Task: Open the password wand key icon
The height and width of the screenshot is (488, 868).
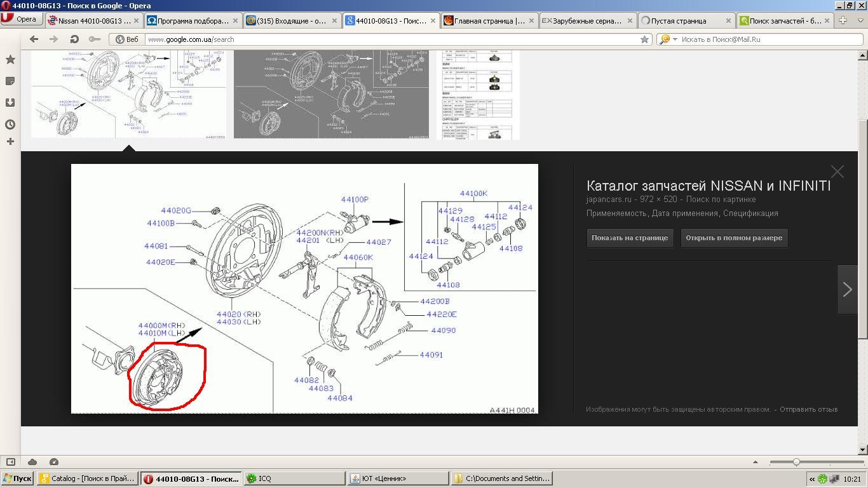Action: (94, 39)
